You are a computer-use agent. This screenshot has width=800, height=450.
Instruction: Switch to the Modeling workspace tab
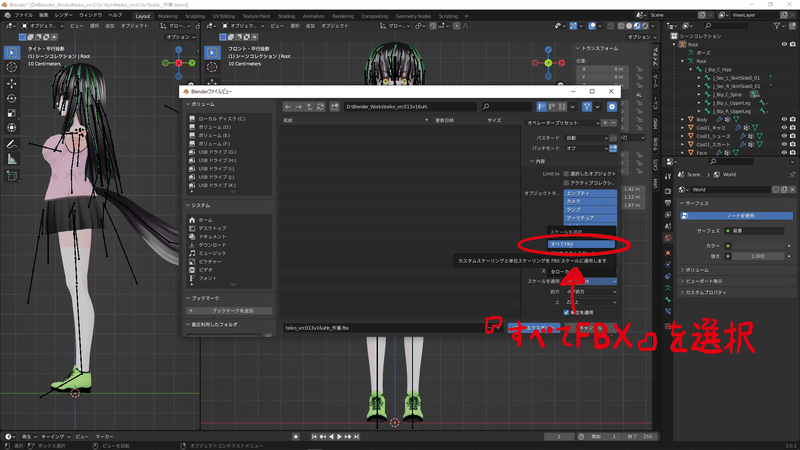point(168,16)
